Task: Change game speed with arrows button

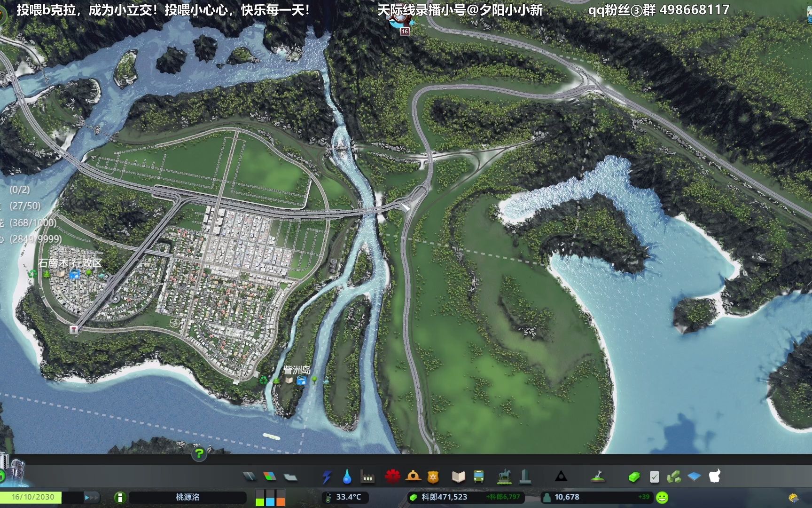Action: click(92, 497)
